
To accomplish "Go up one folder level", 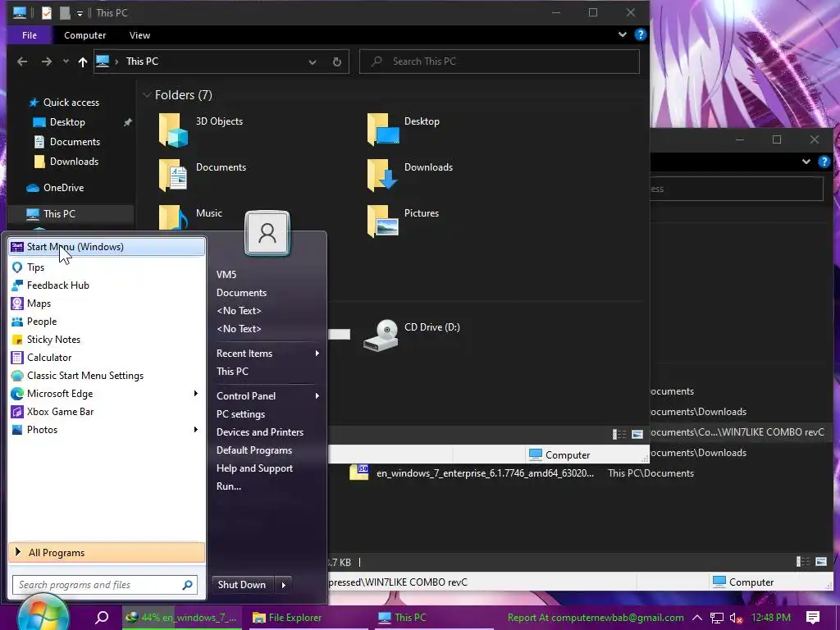I will click(83, 62).
